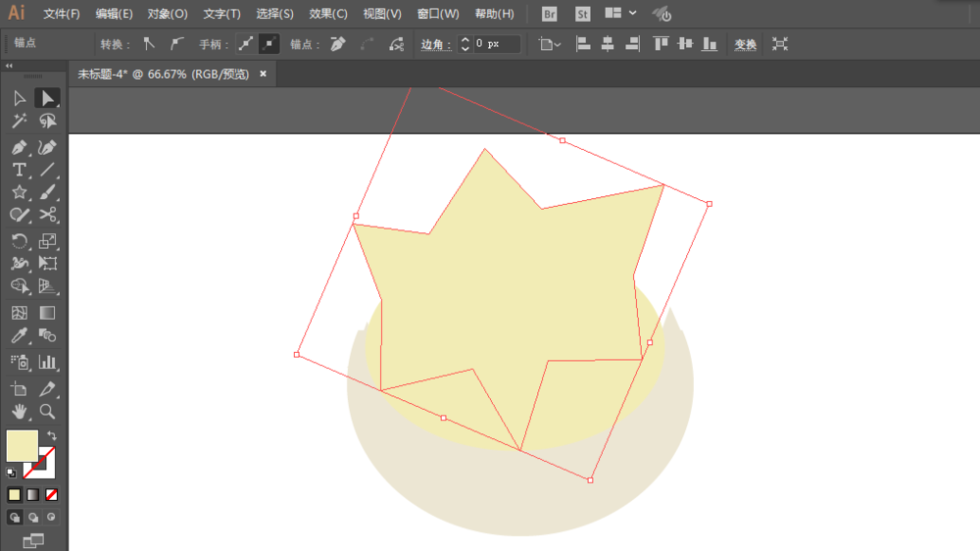Remove selected anchor points
Screen dimensions: 980x551
click(x=338, y=44)
